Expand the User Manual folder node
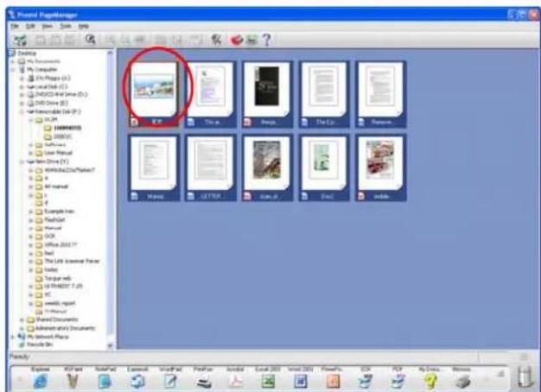Image resolution: width=541 pixels, height=392 pixels. 30,153
